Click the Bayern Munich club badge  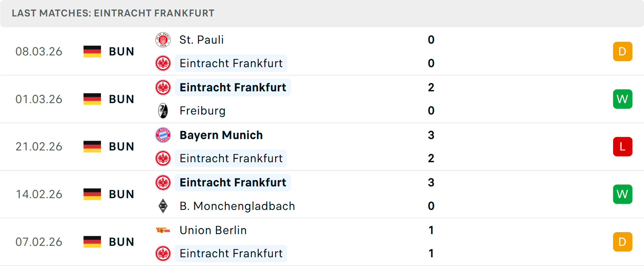[x=163, y=135]
